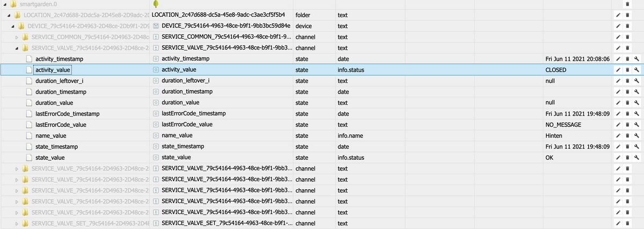
Task: Collapse the smartgarden.0 tree node
Action: [5, 4]
